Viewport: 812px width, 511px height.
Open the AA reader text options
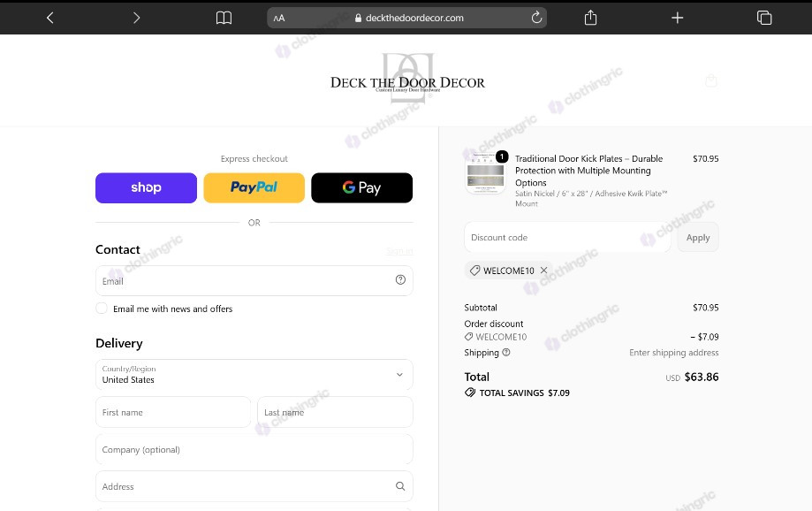click(279, 19)
